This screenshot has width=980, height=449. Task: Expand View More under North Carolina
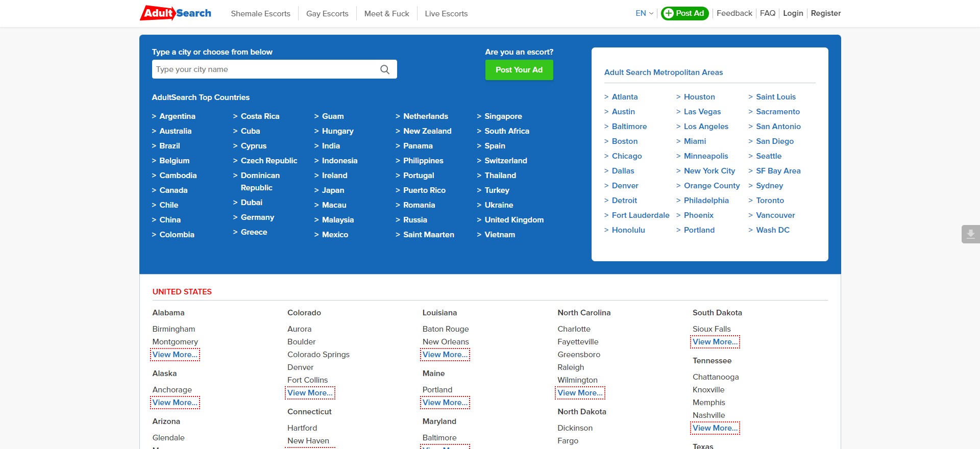tap(580, 393)
